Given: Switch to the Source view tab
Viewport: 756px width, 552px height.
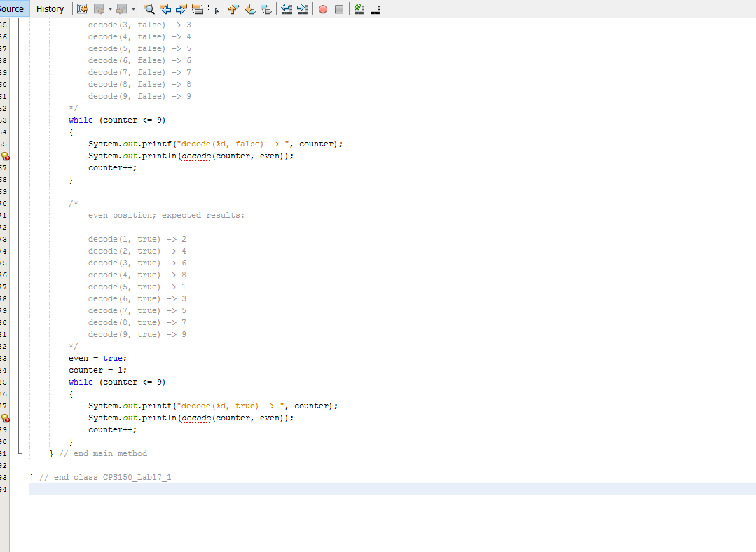Looking at the screenshot, I should pyautogui.click(x=12, y=8).
